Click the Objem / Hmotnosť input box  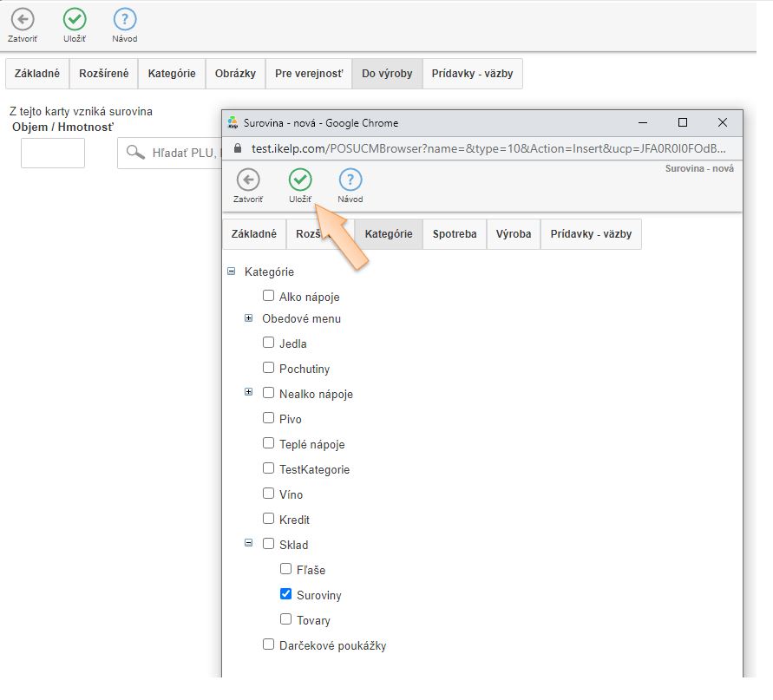(53, 153)
